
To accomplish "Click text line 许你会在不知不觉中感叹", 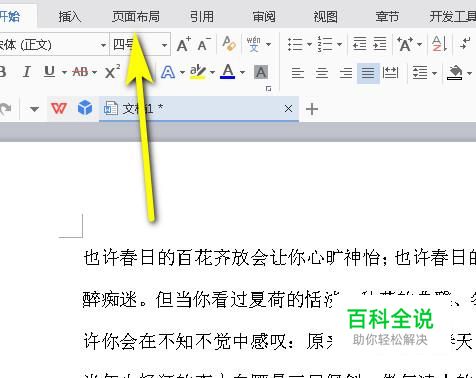I will pyautogui.click(x=279, y=341).
